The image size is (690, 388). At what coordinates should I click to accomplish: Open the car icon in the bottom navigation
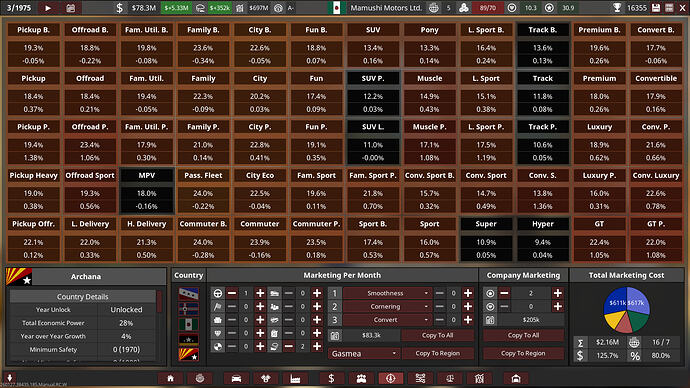[236, 378]
